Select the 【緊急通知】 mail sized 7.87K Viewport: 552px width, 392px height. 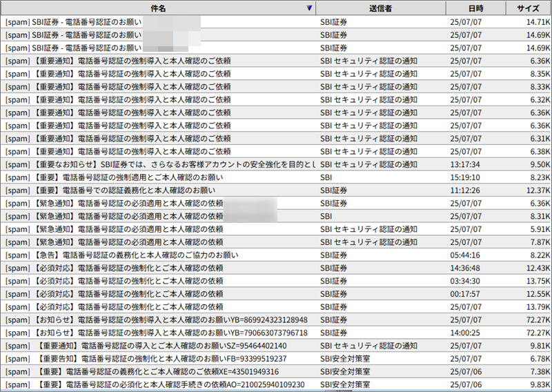276,242
